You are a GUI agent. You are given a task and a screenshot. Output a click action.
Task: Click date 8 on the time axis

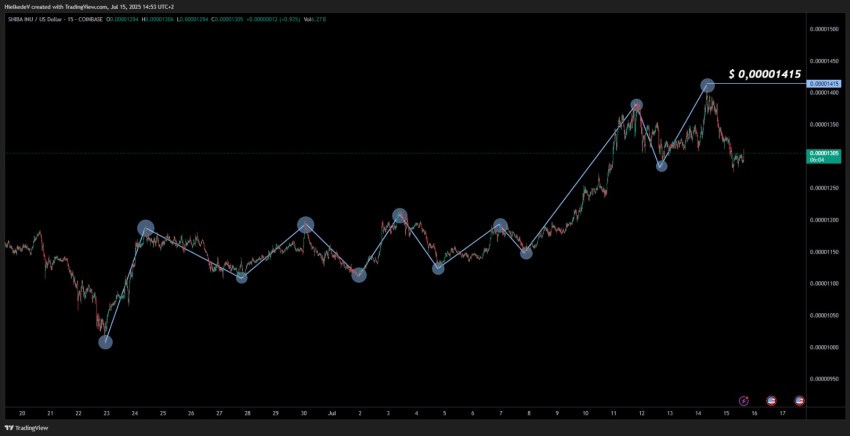[x=529, y=413]
